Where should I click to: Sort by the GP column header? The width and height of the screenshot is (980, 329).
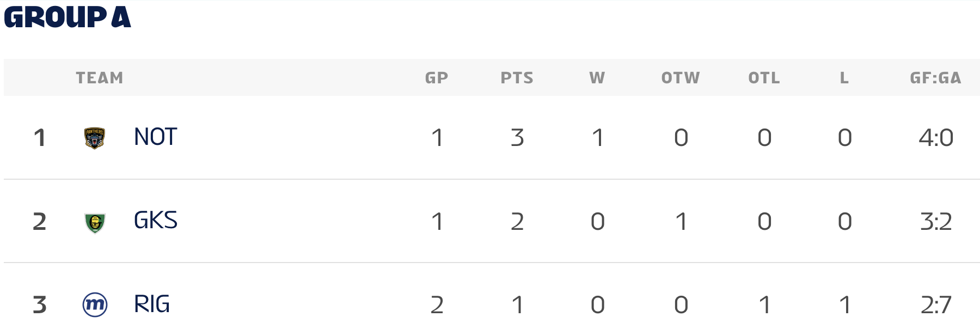[x=437, y=78]
